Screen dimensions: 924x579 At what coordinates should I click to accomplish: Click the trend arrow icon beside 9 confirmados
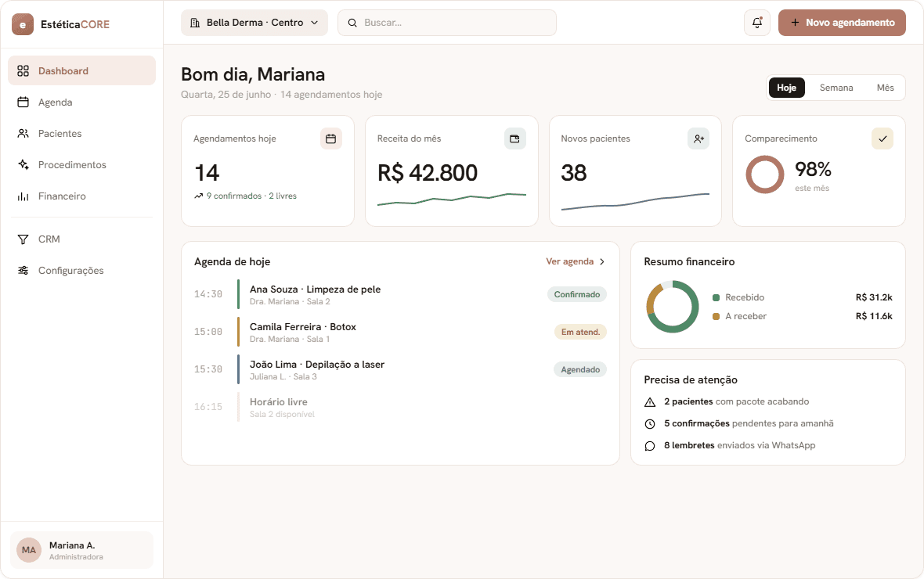199,196
